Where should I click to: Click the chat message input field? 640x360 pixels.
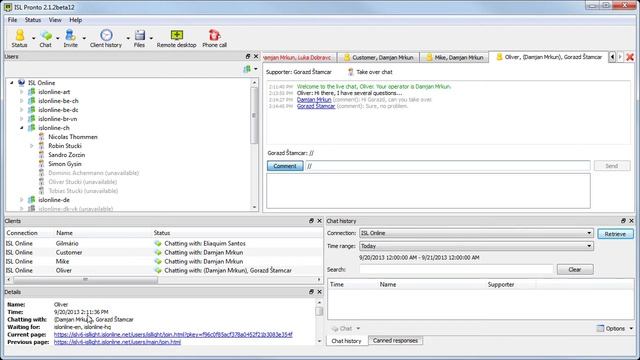click(x=447, y=166)
